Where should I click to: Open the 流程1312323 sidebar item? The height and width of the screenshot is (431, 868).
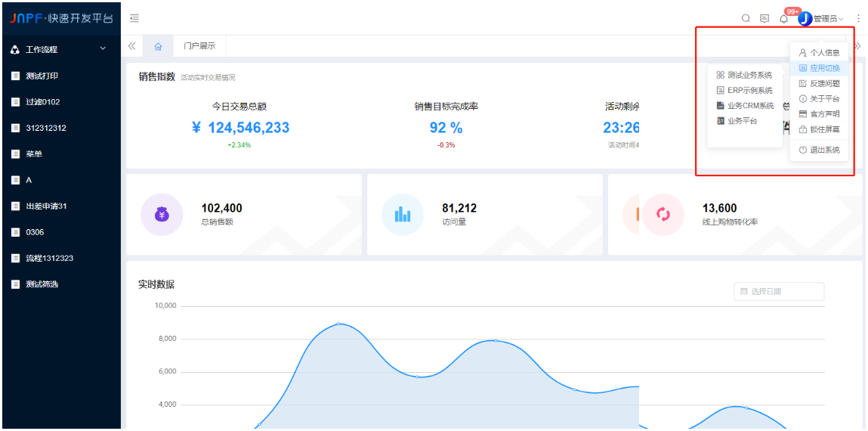tap(61, 258)
